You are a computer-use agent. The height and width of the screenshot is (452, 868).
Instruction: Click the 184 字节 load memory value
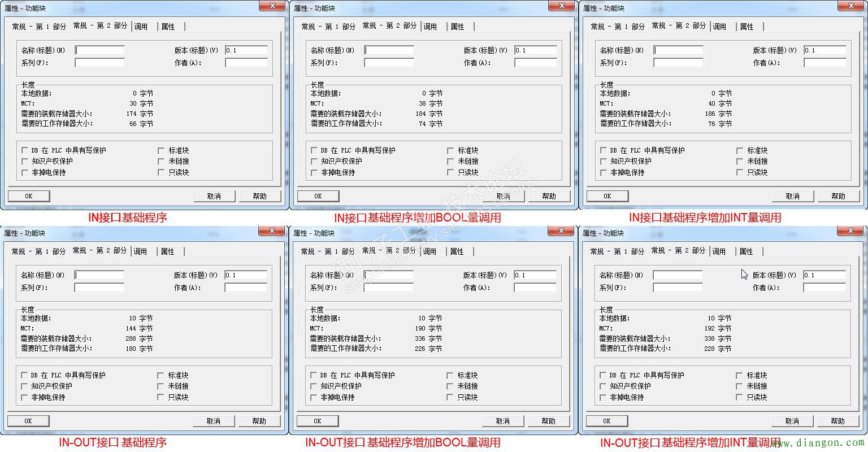(x=429, y=114)
